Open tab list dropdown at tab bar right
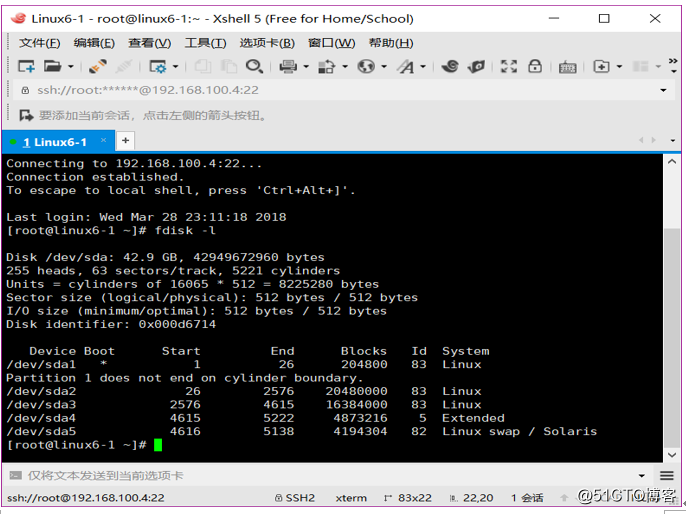The image size is (686, 514). (x=673, y=140)
